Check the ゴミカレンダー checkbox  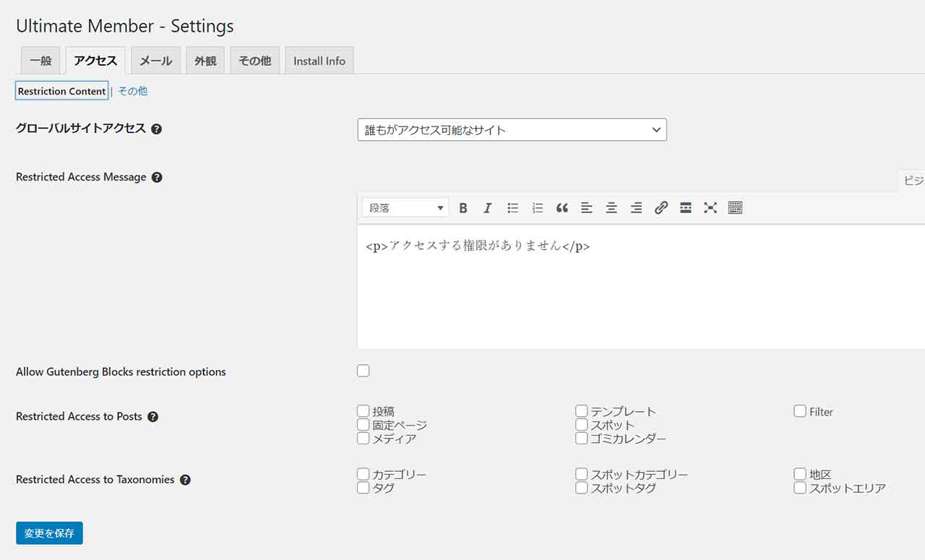(582, 438)
